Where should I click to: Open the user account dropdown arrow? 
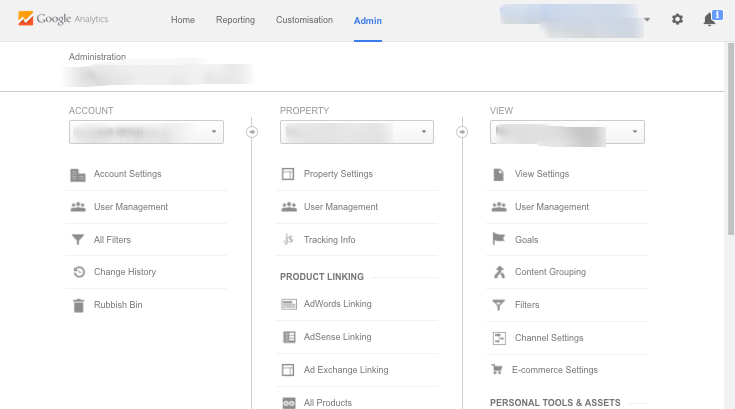pos(648,20)
